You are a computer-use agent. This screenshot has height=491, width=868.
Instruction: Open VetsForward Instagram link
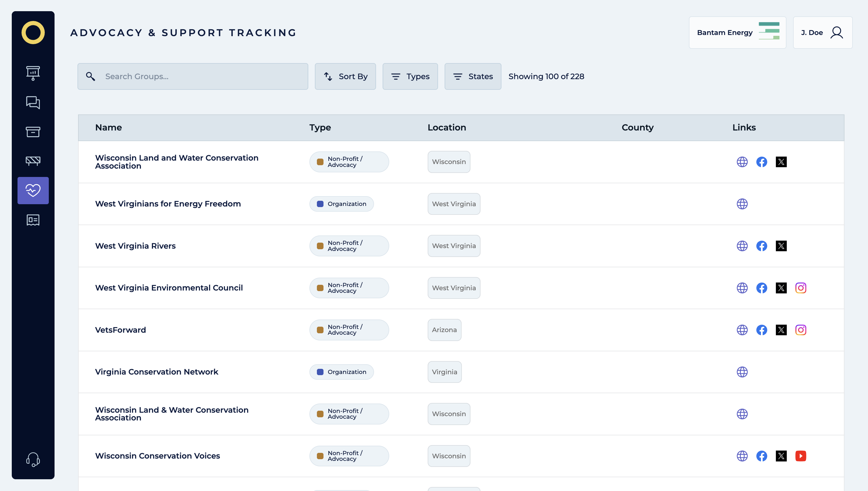(x=801, y=330)
